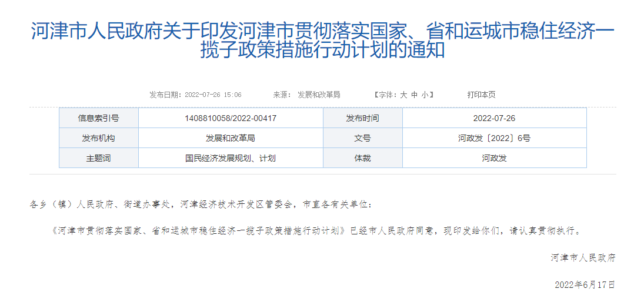Set font size to large (大)
Viewport: 644px width, 302px height.
[404, 95]
